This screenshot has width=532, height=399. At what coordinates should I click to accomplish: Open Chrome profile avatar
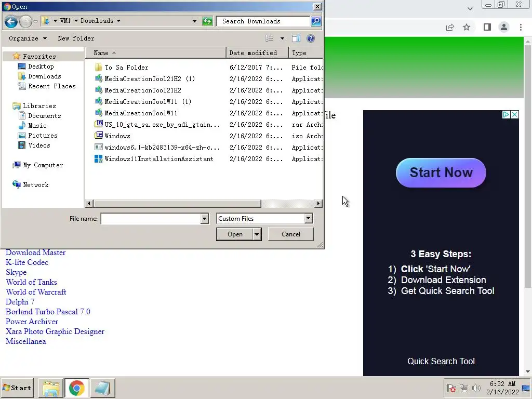point(504,27)
